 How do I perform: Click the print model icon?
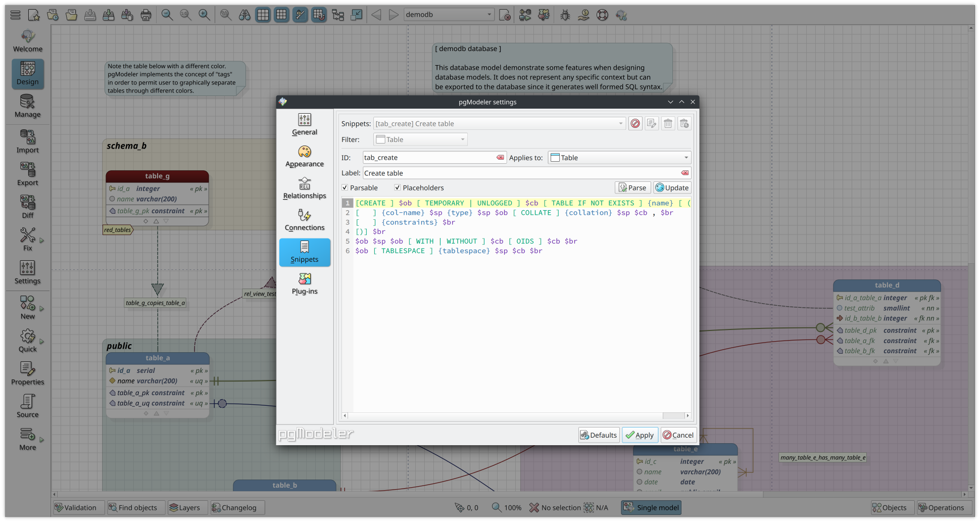[146, 15]
